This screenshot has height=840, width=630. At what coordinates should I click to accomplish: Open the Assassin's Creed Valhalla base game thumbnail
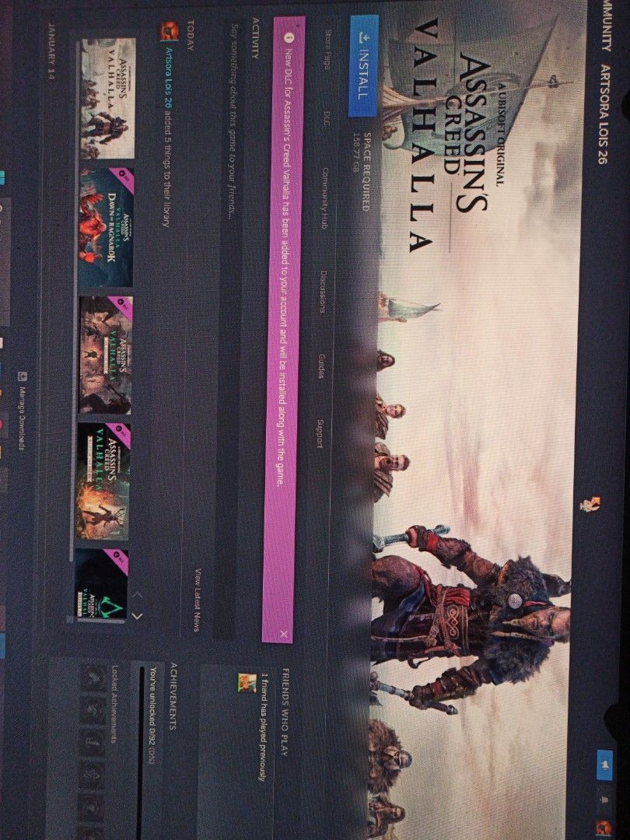pyautogui.click(x=108, y=99)
